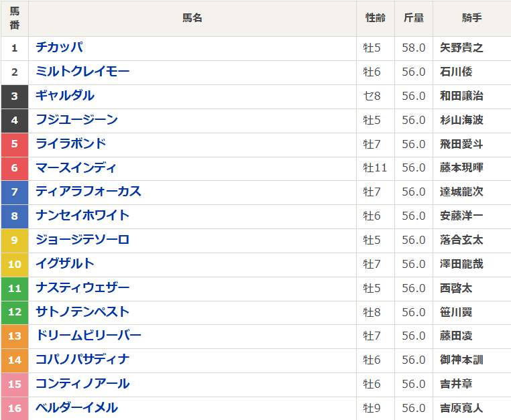511x420 pixels.
Task: Click the yellow number 9 cell
Action: [x=15, y=240]
